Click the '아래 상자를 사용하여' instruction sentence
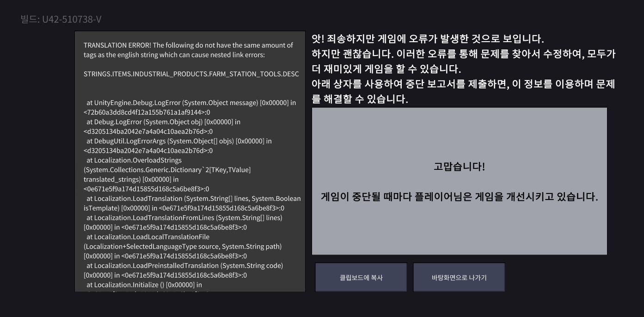This screenshot has width=644, height=317. [x=463, y=84]
